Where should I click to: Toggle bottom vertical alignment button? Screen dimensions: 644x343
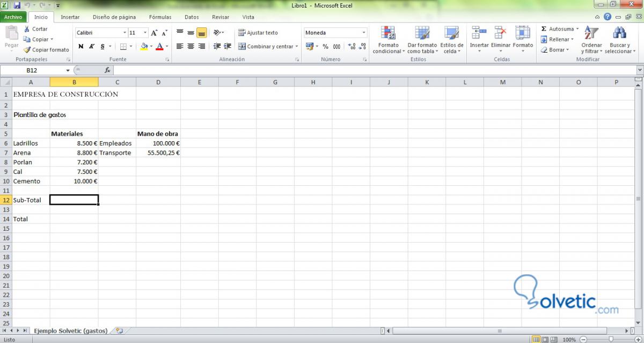tap(202, 33)
